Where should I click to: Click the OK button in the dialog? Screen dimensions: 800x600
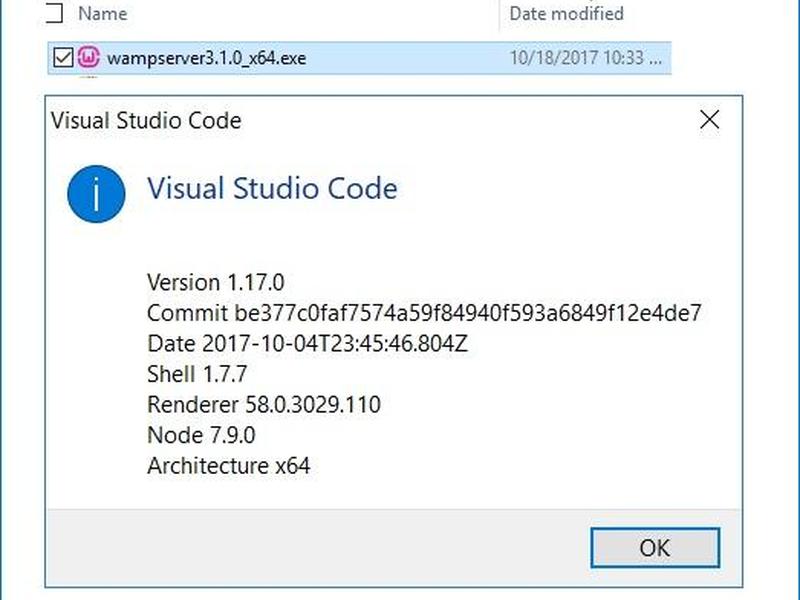point(655,547)
